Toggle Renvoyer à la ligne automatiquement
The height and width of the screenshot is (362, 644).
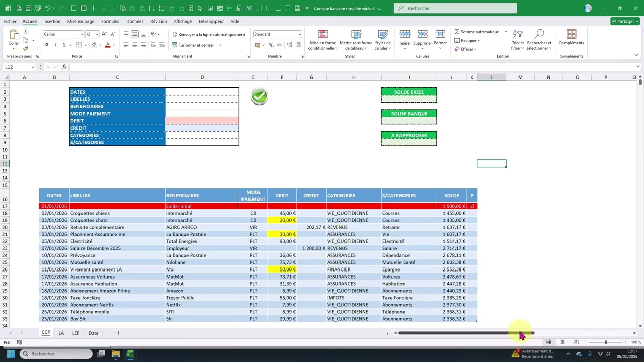tap(208, 34)
